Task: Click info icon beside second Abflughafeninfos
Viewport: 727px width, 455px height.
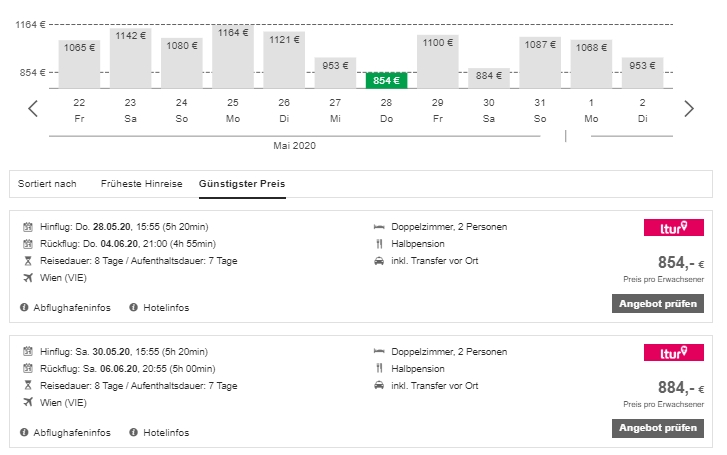Action: (x=23, y=433)
